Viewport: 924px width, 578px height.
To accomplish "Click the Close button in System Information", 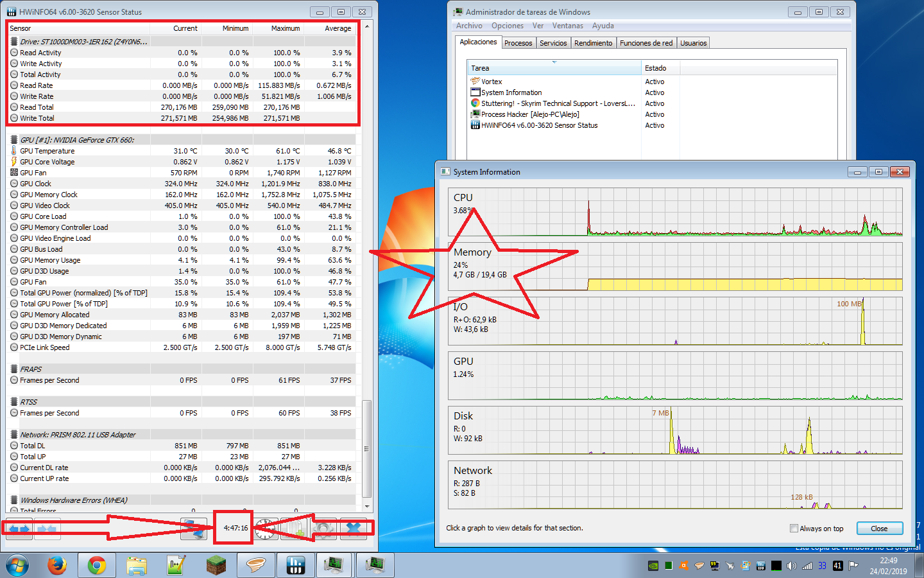I will tap(879, 529).
